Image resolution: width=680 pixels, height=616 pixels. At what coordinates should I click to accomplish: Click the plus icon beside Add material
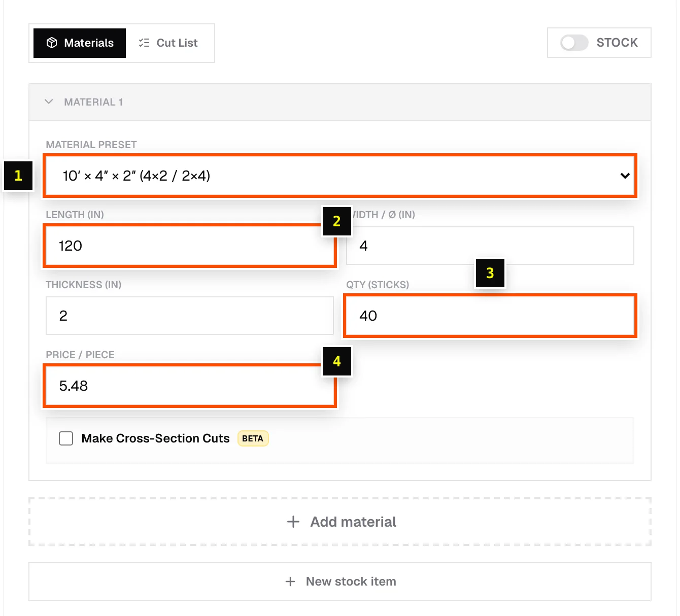click(293, 522)
